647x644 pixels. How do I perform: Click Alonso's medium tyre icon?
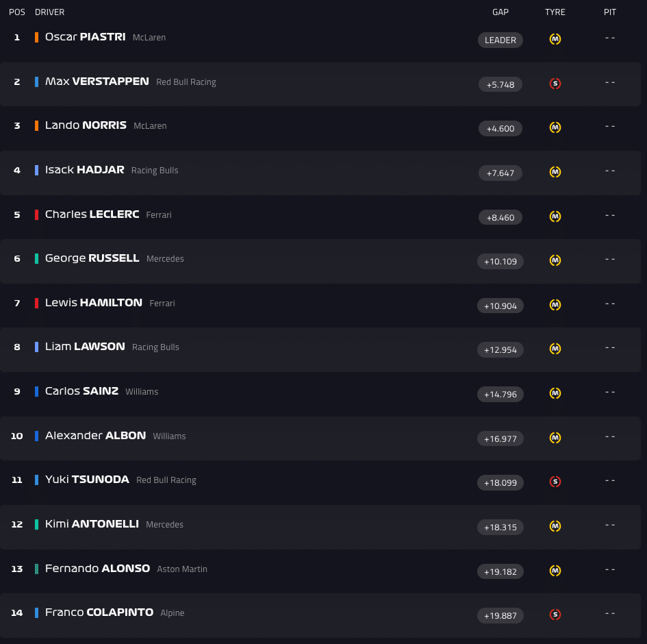[x=555, y=570]
